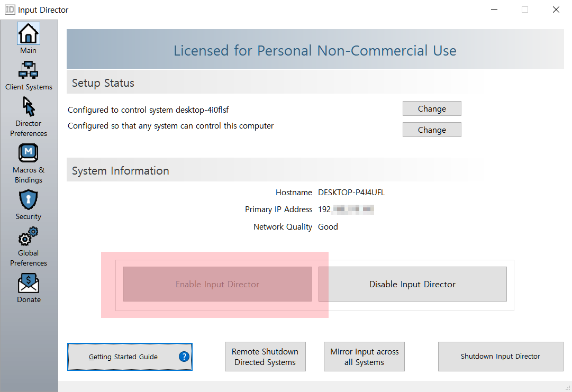
Task: Open Macros & Bindings keyboard icon
Action: coord(29,153)
